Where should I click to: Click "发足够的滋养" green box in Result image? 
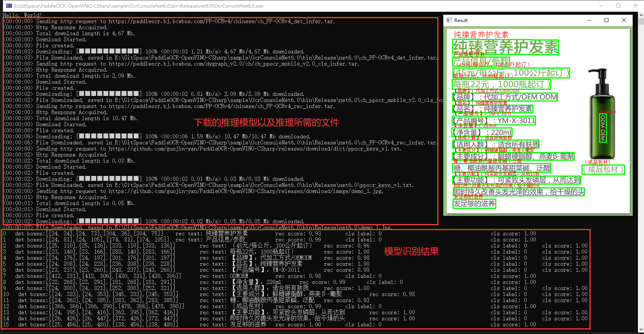tap(474, 204)
